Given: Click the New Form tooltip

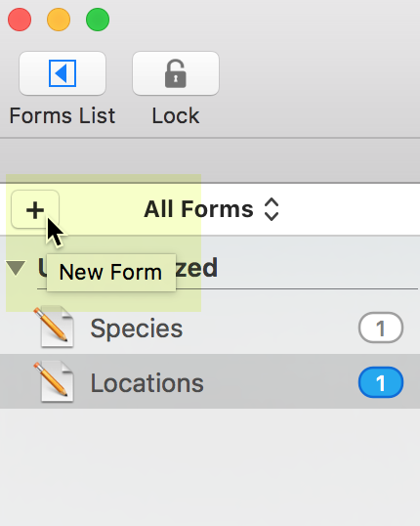Looking at the screenshot, I should click(111, 272).
